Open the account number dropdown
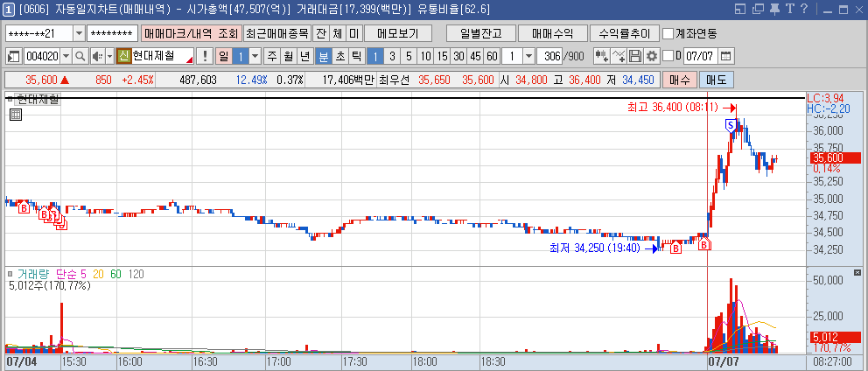Screen dimensions: 868x371 (79, 33)
